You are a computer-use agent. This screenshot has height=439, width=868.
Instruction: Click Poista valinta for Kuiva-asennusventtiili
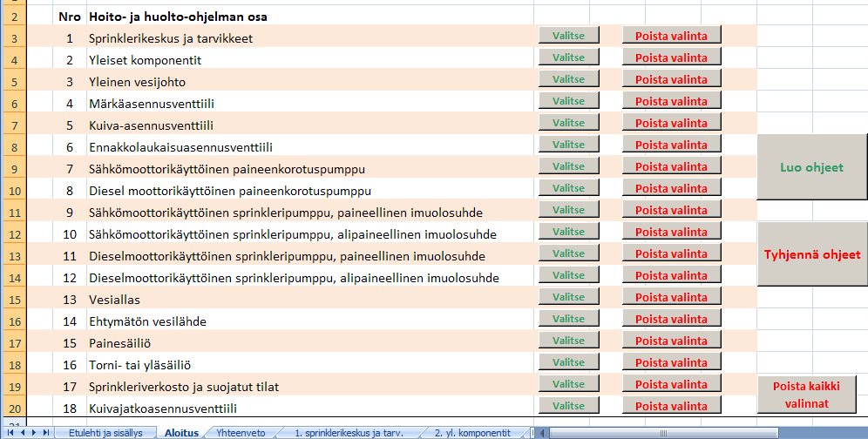pyautogui.click(x=672, y=122)
